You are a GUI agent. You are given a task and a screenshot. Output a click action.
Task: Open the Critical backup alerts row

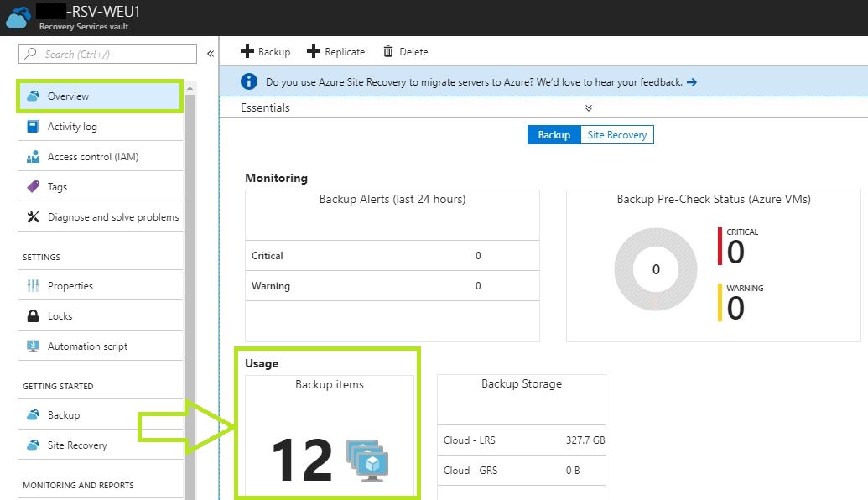pos(392,255)
